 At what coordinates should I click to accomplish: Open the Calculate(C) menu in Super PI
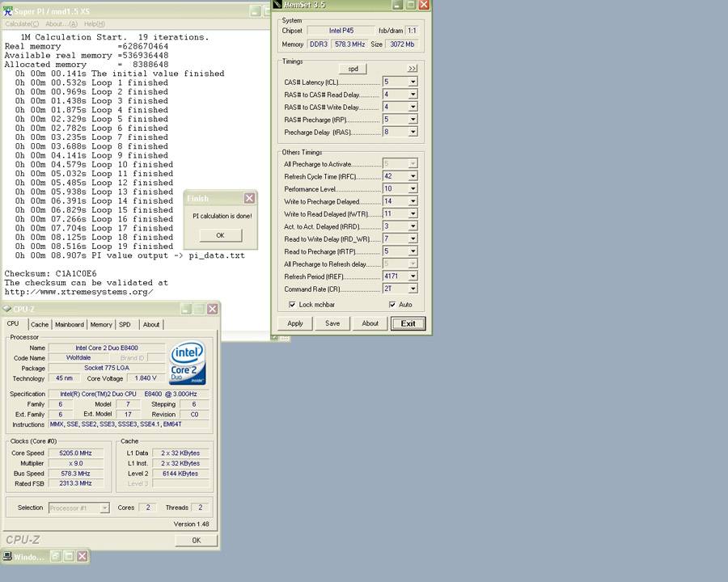coord(22,23)
